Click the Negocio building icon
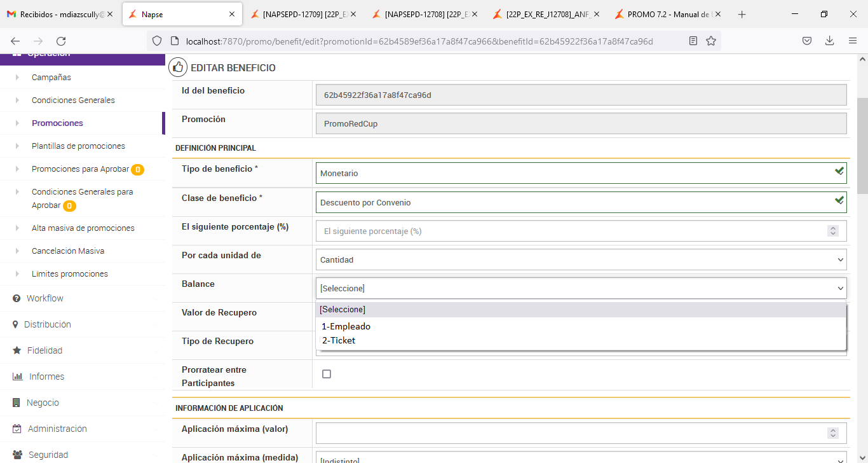This screenshot has height=463, width=868. [17, 403]
